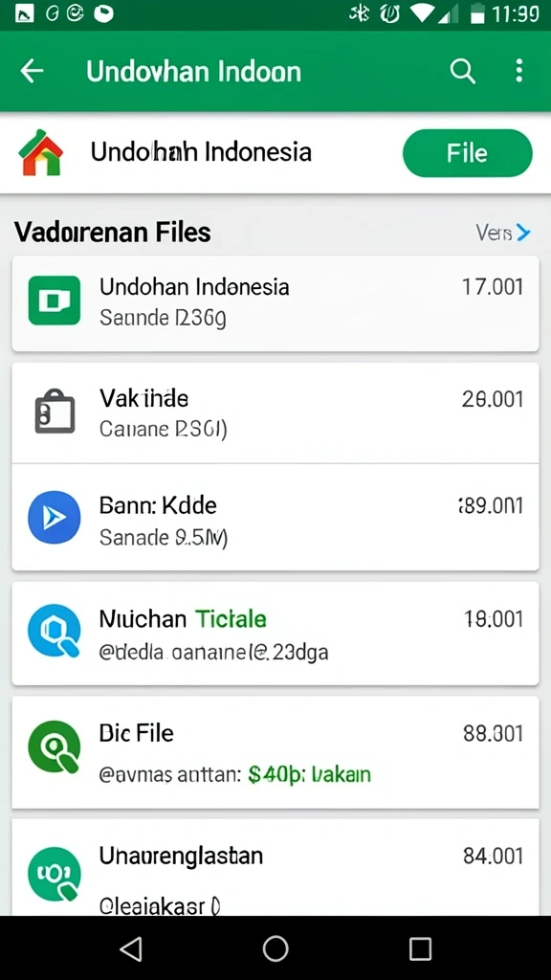Open search with the magnifier icon
Screen dimensions: 551x980
click(463, 71)
